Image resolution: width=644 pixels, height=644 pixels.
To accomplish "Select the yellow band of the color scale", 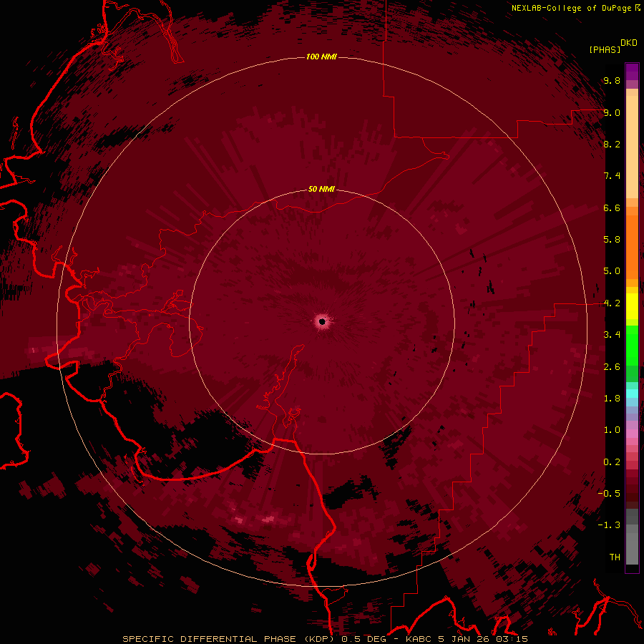I will 632,306.
